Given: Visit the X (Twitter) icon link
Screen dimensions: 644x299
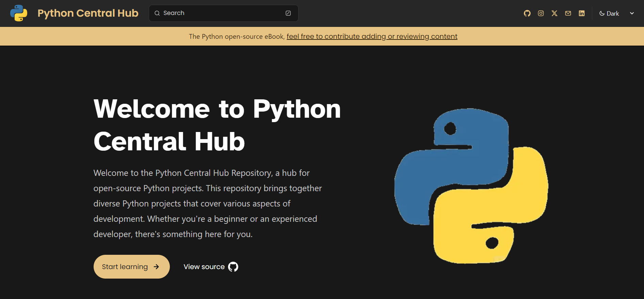Looking at the screenshot, I should (x=554, y=13).
